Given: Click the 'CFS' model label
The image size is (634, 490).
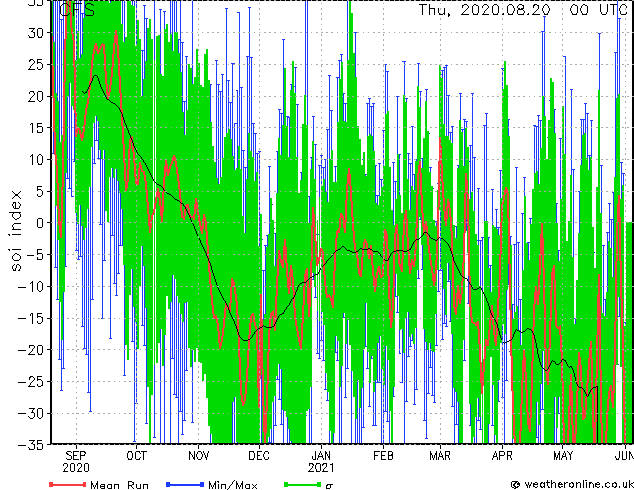Looking at the screenshot, I should (x=77, y=10).
